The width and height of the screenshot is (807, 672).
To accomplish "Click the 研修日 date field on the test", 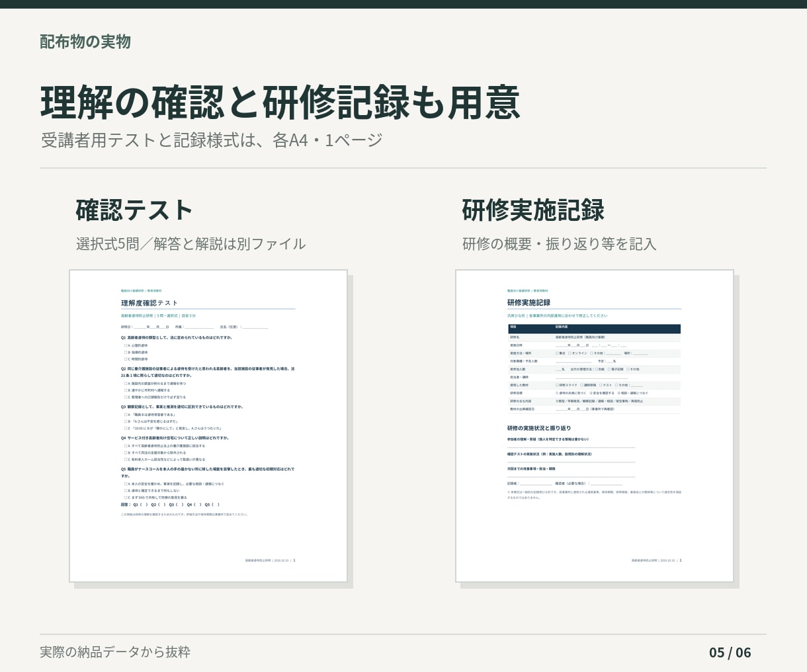I will [x=145, y=327].
